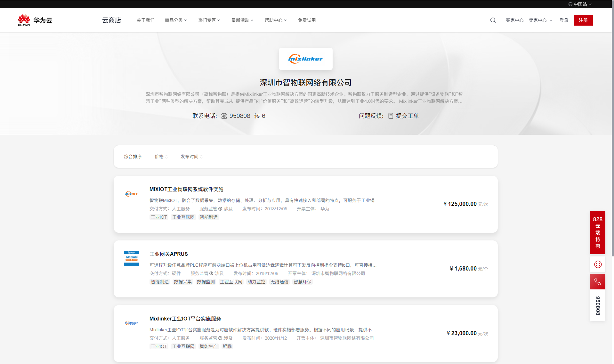The width and height of the screenshot is (614, 364).
Task: Select 综合排序 sorting
Action: [x=133, y=157]
